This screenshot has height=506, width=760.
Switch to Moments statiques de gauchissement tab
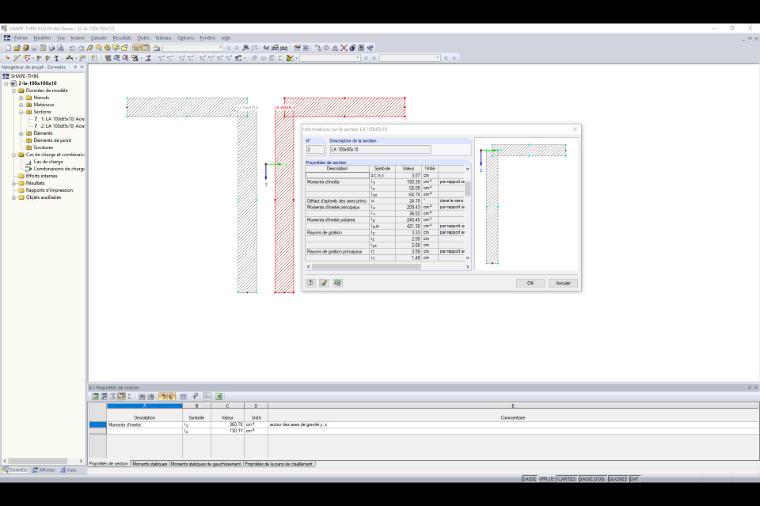coord(206,464)
